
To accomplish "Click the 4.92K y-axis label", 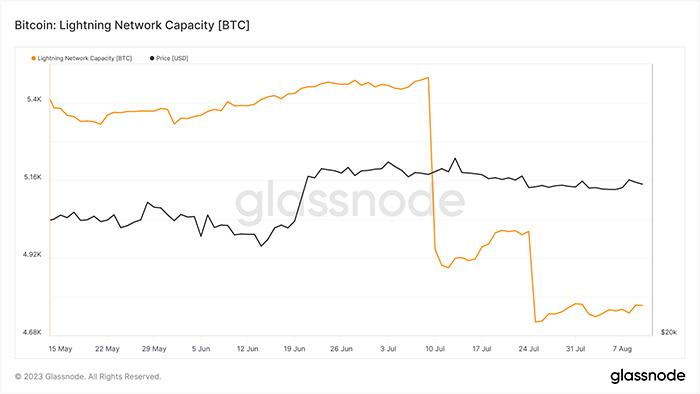I will 32,254.
